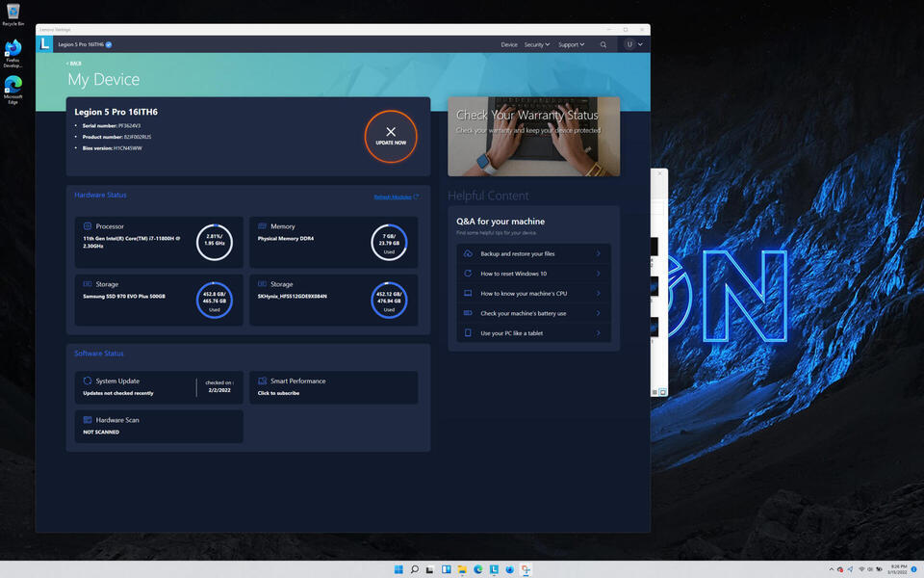Screen dimensions: 924x578
Task: Click the Samsung SSD 452.8 GB usage ring
Action: (215, 301)
